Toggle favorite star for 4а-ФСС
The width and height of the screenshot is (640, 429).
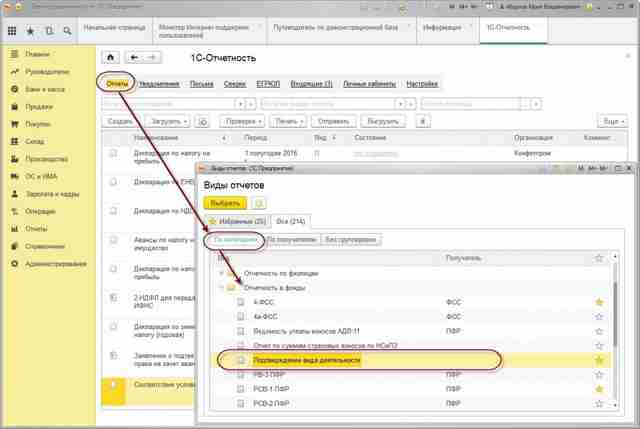[599, 316]
